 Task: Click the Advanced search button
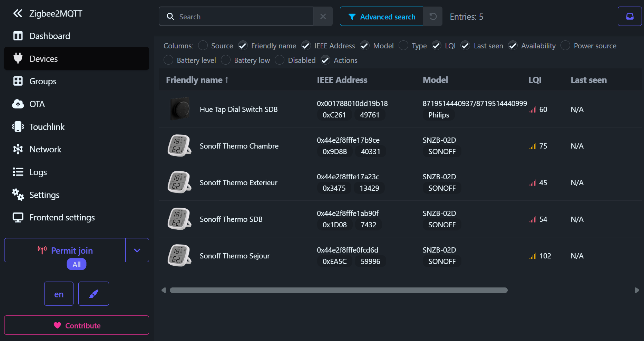[381, 16]
